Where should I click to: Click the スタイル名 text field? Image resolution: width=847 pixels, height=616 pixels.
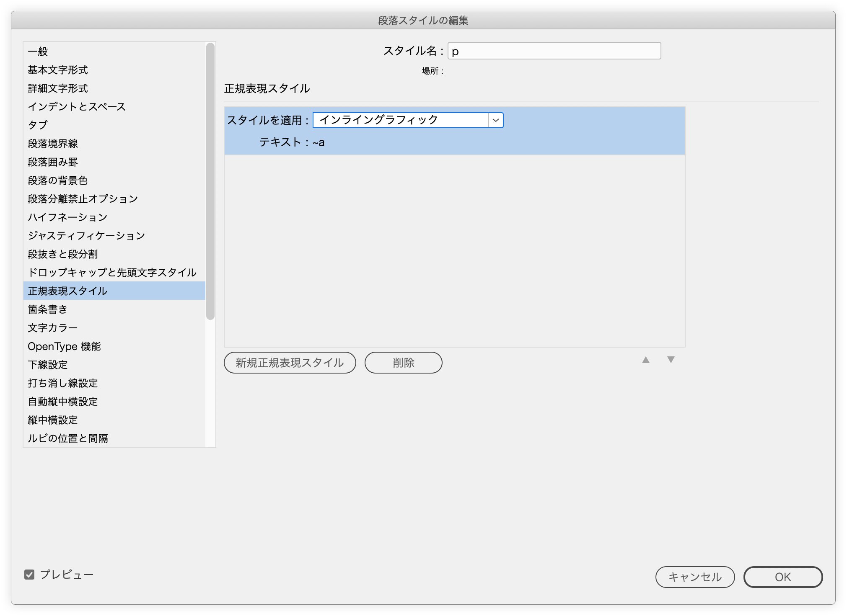click(x=554, y=51)
